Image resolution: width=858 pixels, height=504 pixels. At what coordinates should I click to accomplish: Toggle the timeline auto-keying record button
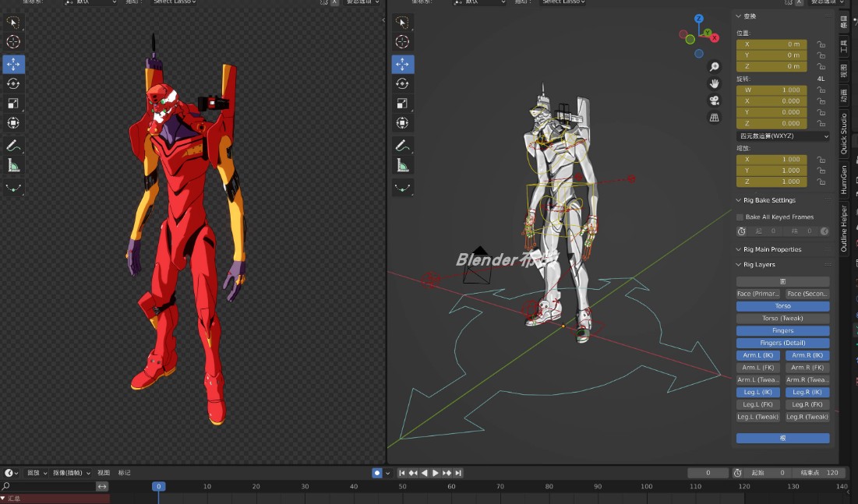pyautogui.click(x=377, y=473)
